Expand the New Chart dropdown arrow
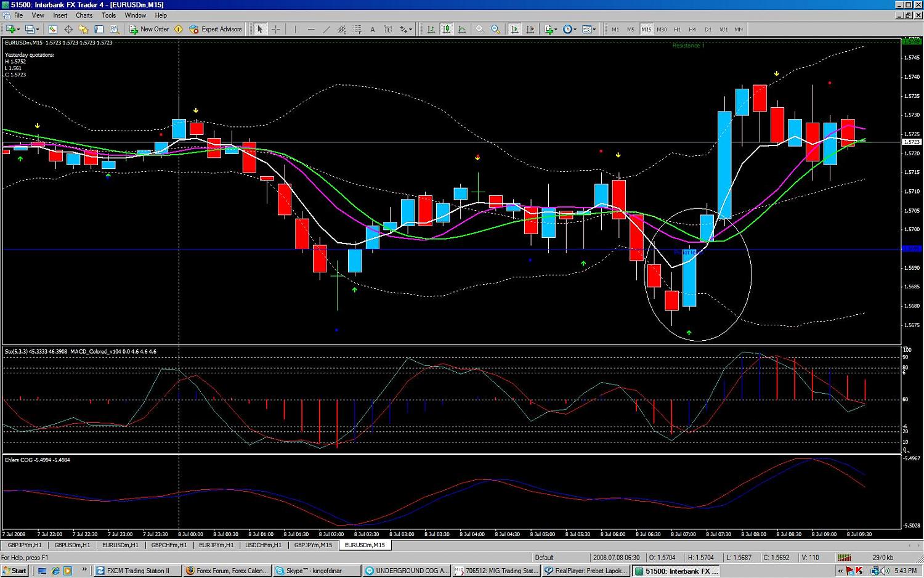Viewport: 924px width, 578px height. 18,29
